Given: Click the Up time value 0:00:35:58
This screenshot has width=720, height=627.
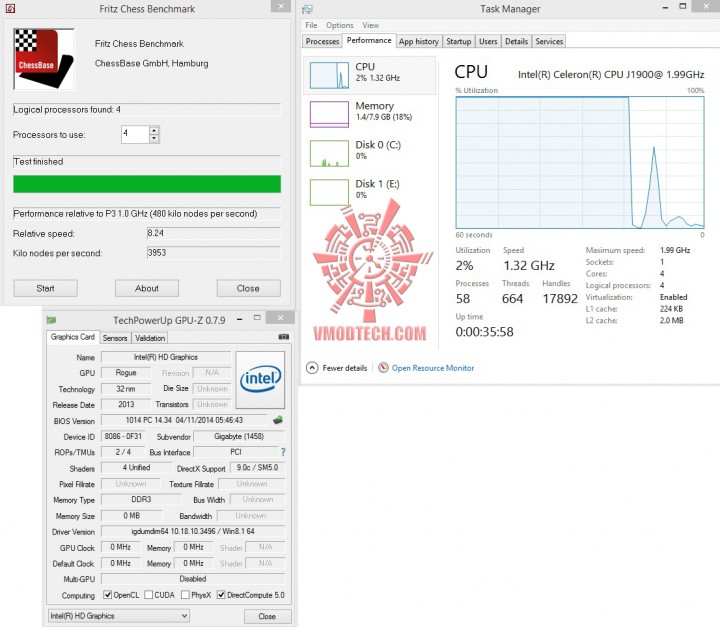Looking at the screenshot, I should (484, 332).
